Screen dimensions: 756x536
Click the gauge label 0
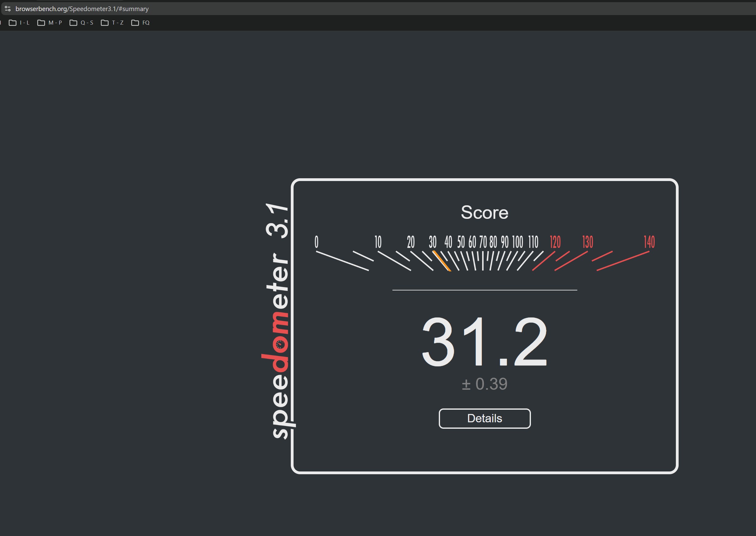pos(317,242)
